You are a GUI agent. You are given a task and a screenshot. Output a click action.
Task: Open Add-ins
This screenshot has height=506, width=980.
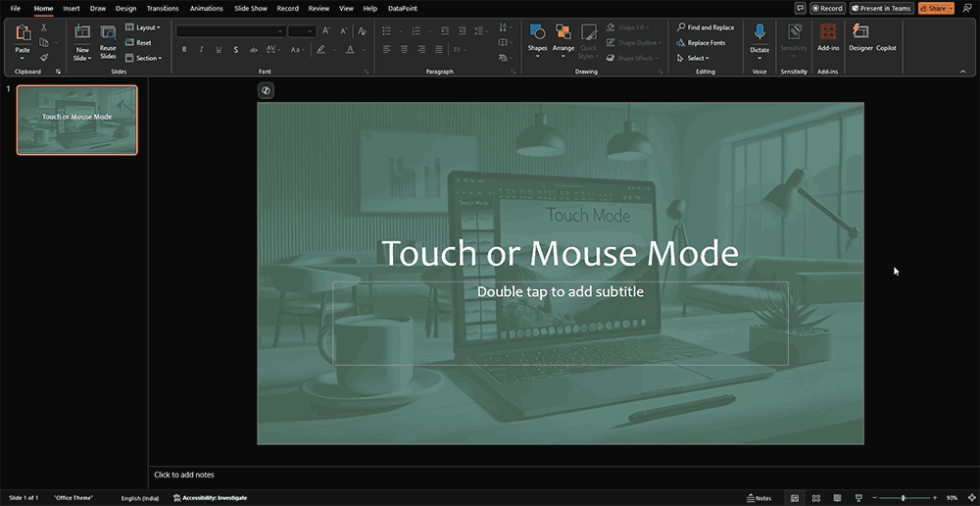click(828, 37)
